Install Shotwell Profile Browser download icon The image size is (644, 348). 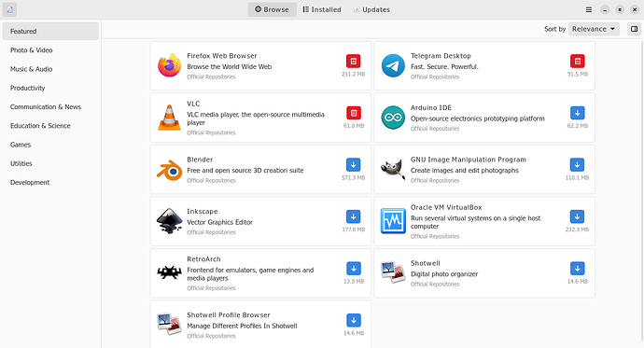353,320
